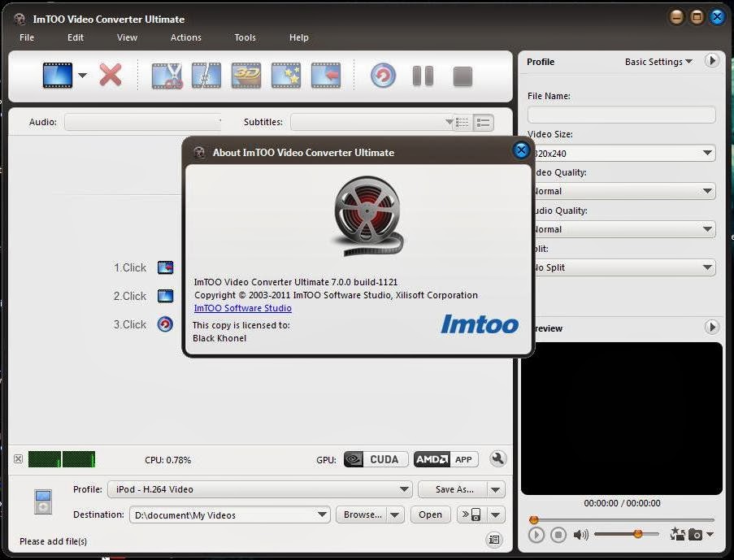Click the Add Output Profile arrow icon
This screenshot has width=734, height=560.
click(x=326, y=76)
